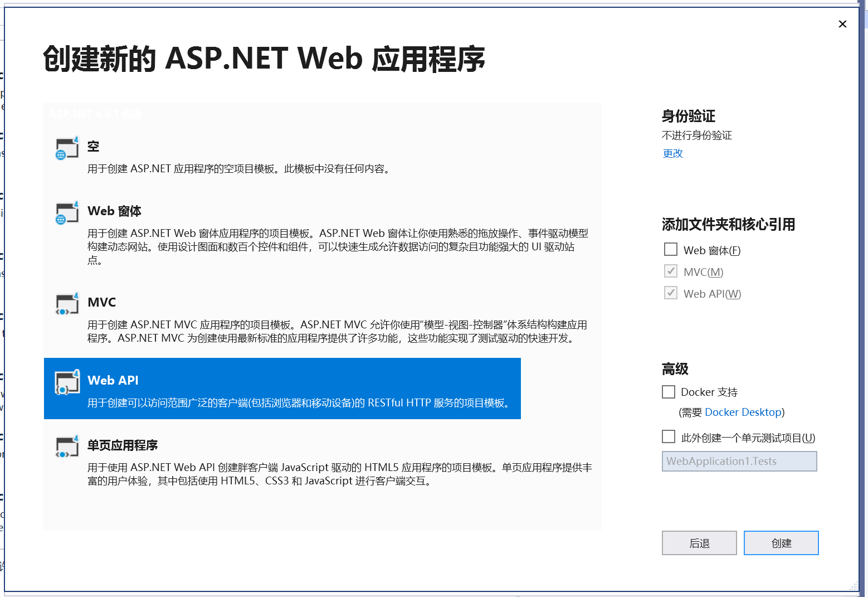868x597 pixels.
Task: Check the Web 窗体(F) checkbox
Action: coord(670,249)
